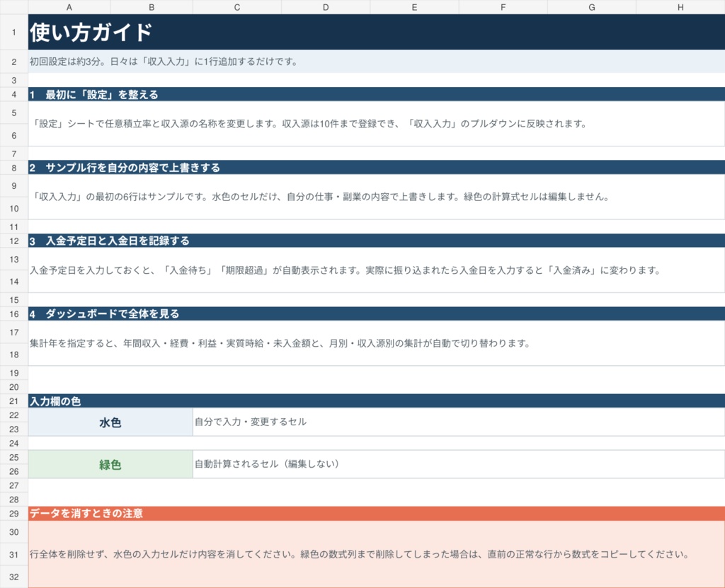Click row 2 header number
Viewport: 725px width, 588px height.
14,62
